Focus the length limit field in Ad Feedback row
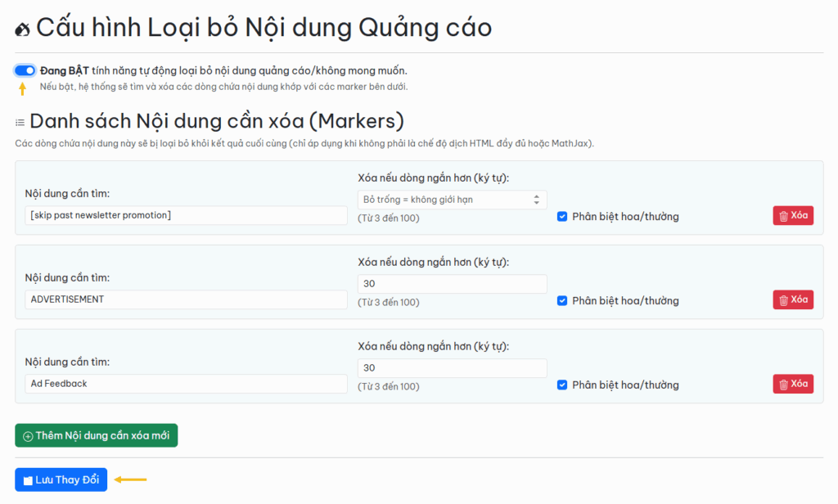This screenshot has width=838, height=504. point(452,368)
